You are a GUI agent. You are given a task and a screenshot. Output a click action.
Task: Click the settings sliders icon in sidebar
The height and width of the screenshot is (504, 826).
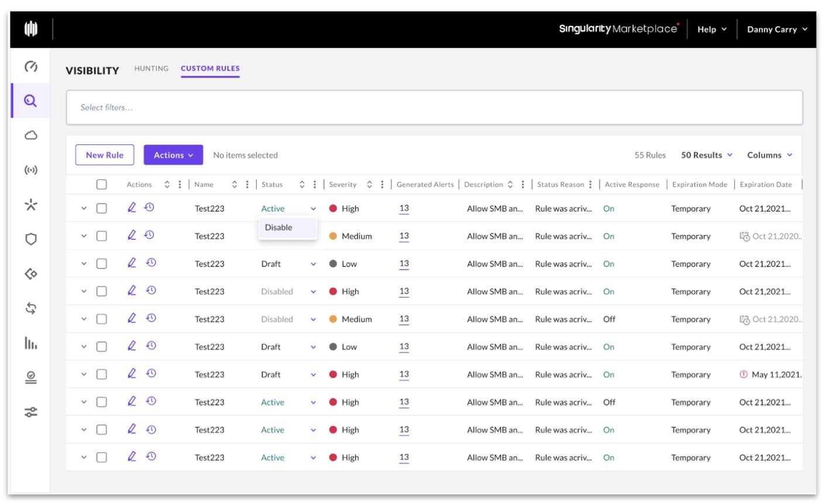click(30, 412)
